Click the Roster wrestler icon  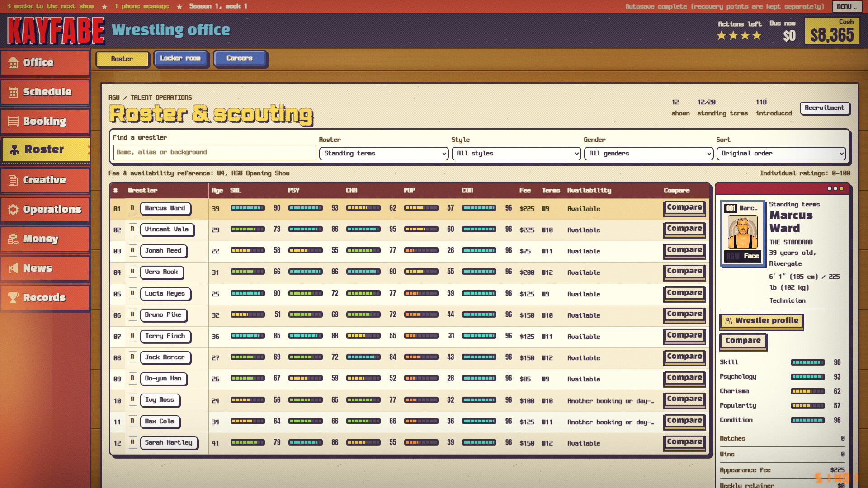tap(14, 150)
